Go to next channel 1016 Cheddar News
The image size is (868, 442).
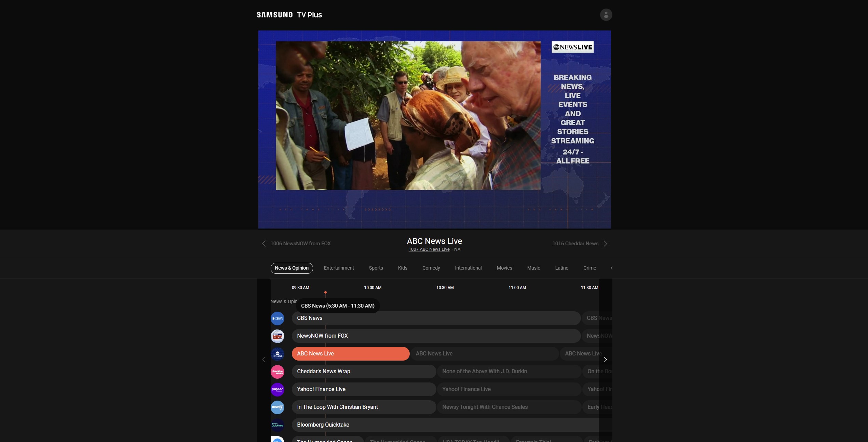click(x=580, y=244)
